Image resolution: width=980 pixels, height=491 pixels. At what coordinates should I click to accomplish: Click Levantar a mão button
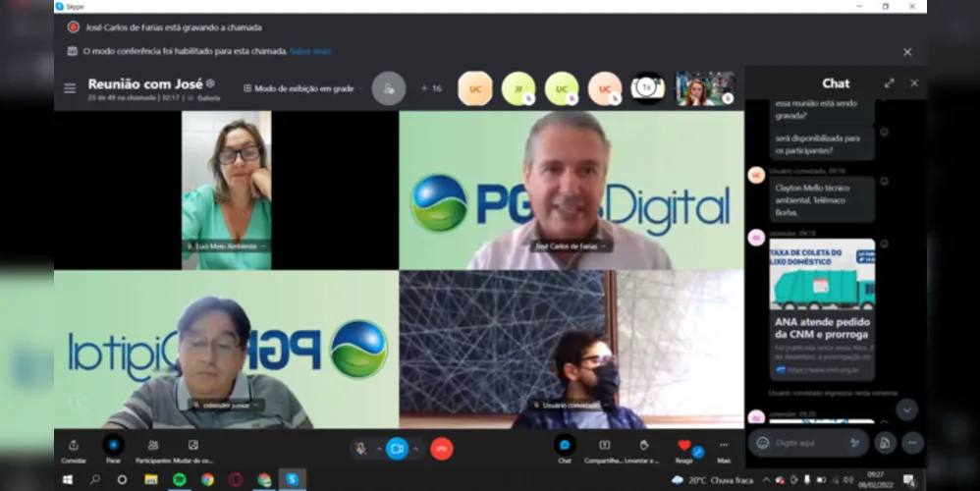click(x=643, y=451)
